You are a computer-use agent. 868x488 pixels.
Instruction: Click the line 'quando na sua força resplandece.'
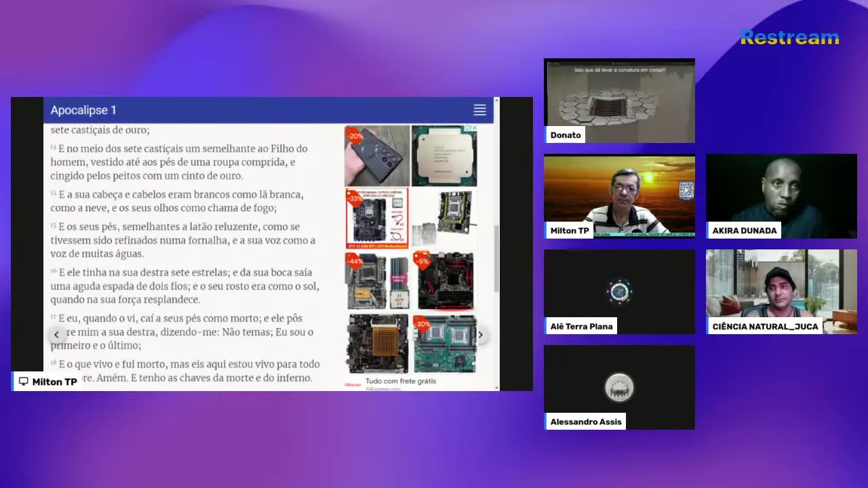click(125, 300)
